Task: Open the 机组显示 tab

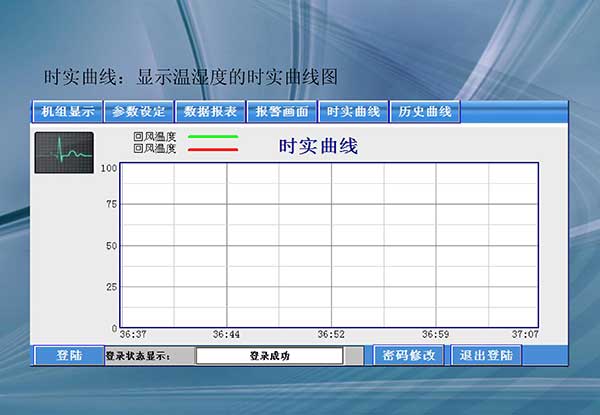Action: coord(68,112)
